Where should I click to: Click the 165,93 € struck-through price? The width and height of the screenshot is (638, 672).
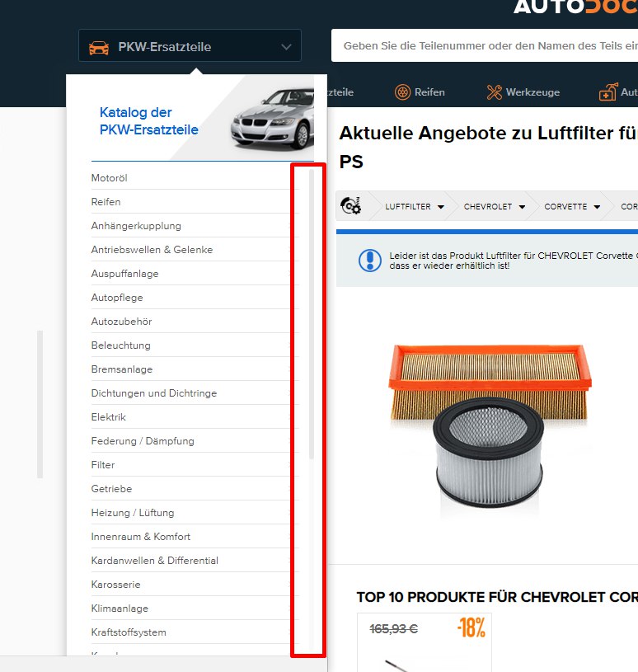pos(394,629)
